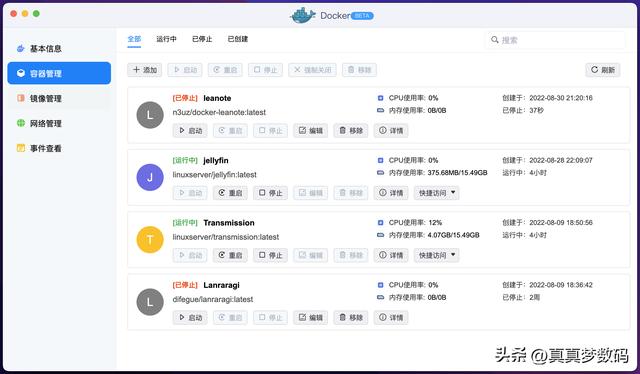Start the Lanraragi container
This screenshot has width=640, height=374.
tap(190, 317)
